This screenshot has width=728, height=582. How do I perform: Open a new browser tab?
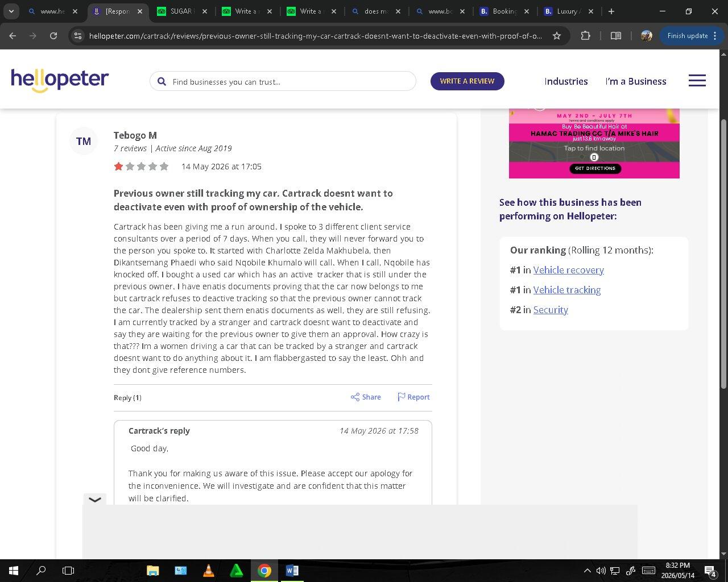tap(611, 11)
